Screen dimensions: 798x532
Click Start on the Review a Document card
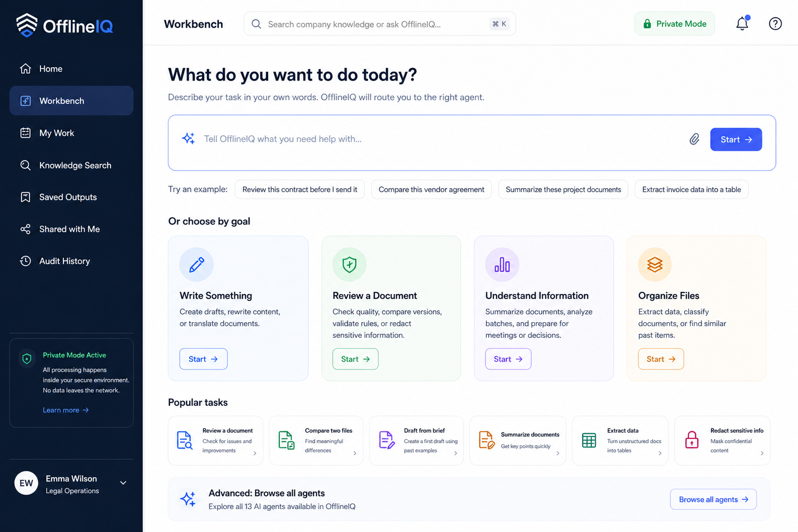point(356,359)
